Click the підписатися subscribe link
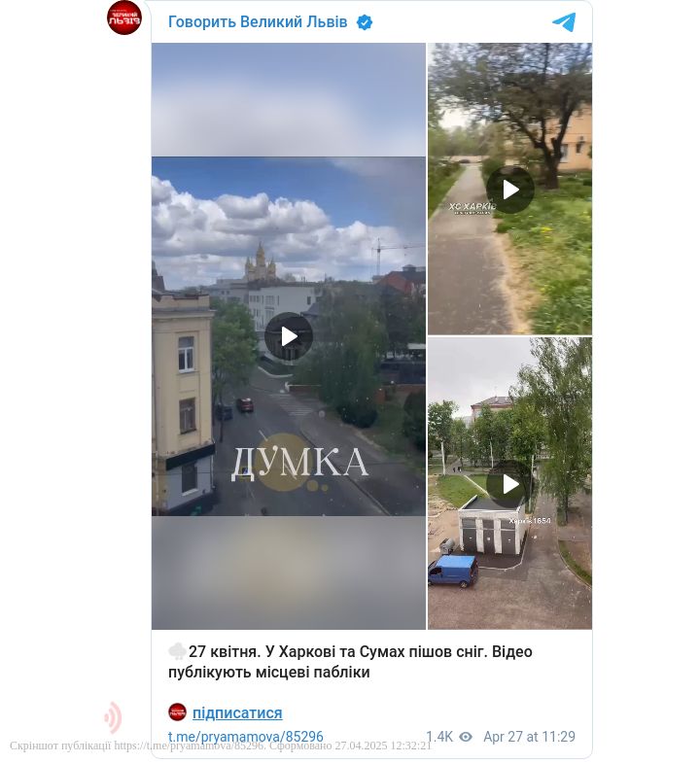This screenshot has height=763, width=700. tap(237, 712)
